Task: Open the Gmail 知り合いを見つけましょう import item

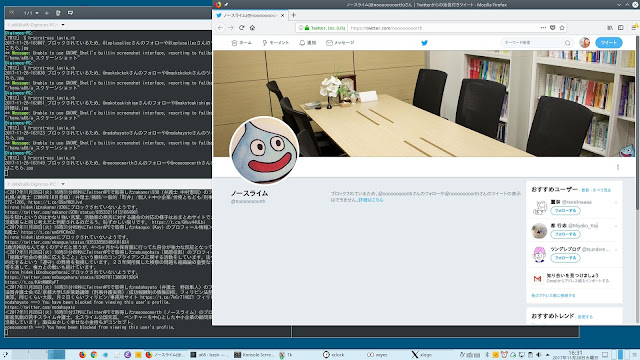Action: [573, 278]
